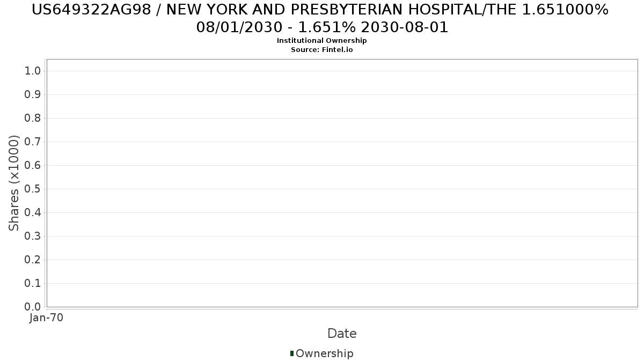Click the Shares (x1000) axis title
Viewport: 644px width, 362px height.
(14, 183)
